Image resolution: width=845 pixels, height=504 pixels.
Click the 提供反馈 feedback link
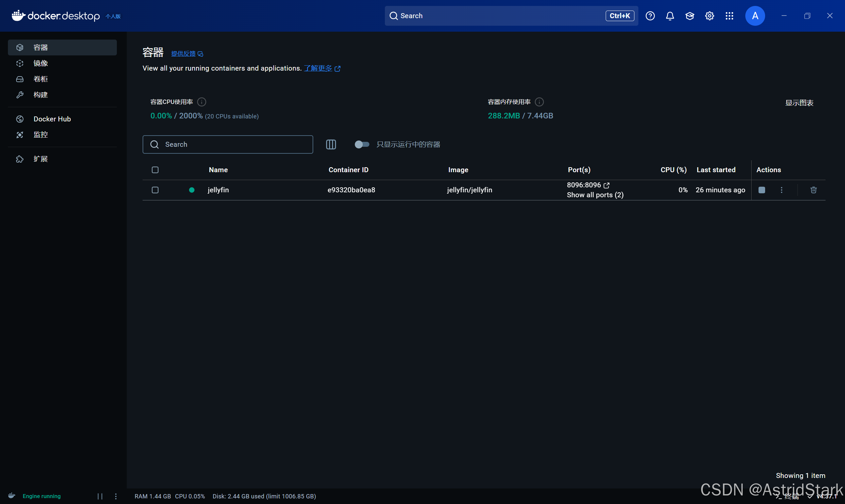coord(186,53)
